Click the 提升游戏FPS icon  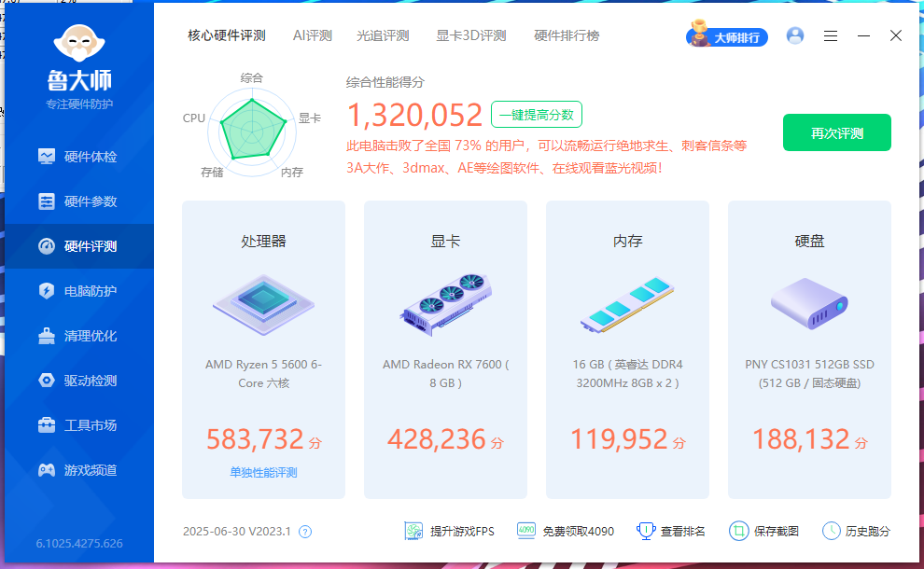coord(413,532)
